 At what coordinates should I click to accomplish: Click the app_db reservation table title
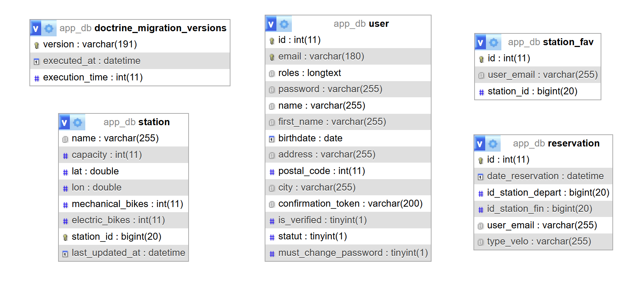coord(556,144)
